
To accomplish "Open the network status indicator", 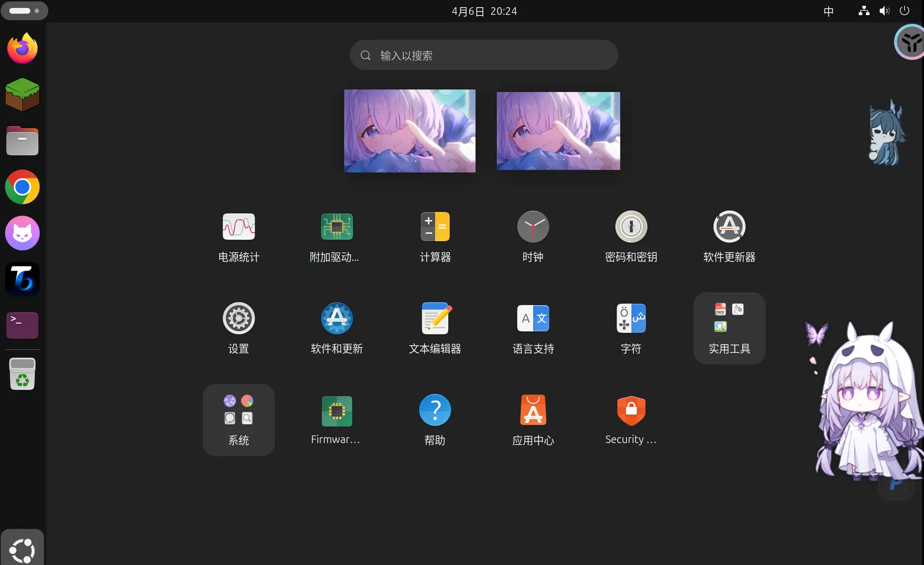I will pos(864,11).
